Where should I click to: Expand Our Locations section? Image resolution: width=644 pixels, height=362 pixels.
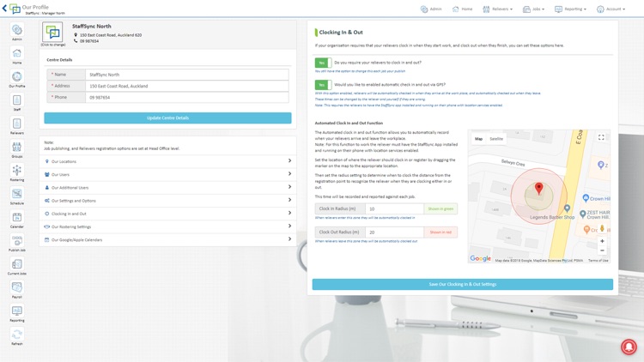tap(167, 161)
